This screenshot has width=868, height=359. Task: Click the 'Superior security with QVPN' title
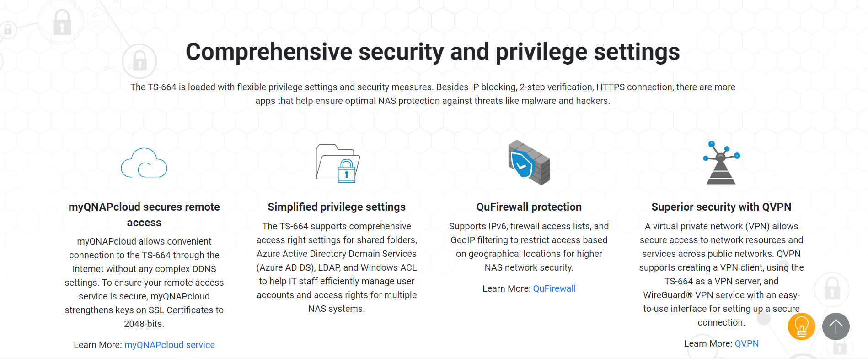tap(721, 207)
